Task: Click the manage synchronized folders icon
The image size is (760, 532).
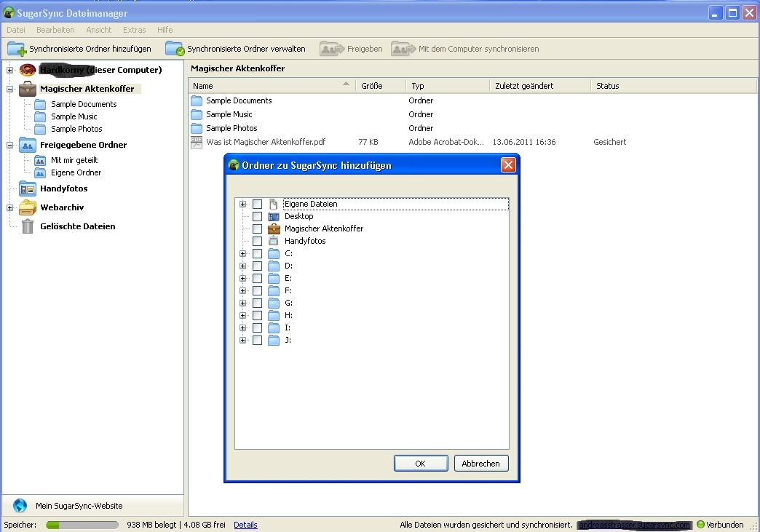Action: pos(175,49)
